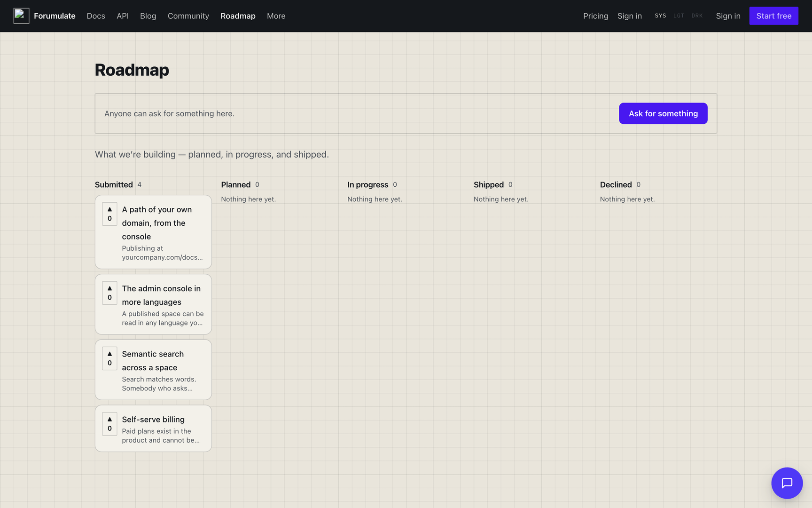Click the "Ask for something" button
Image resolution: width=812 pixels, height=508 pixels.
pos(663,113)
